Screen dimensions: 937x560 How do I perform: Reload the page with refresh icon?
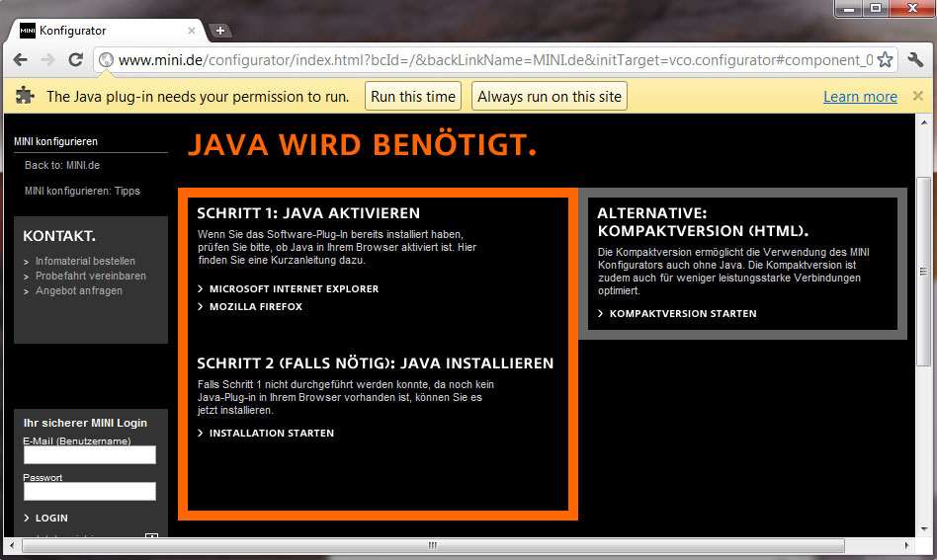[x=75, y=60]
